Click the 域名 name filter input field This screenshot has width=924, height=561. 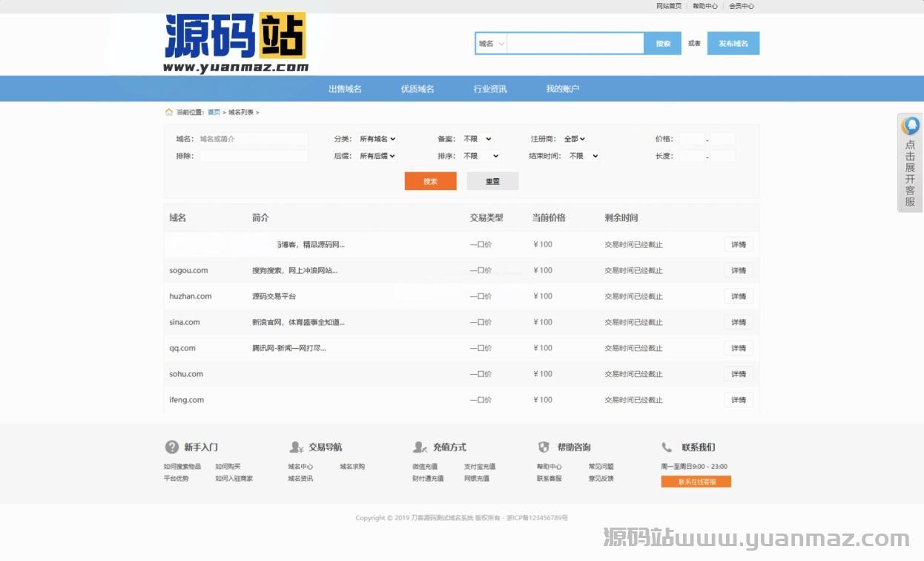(x=252, y=139)
